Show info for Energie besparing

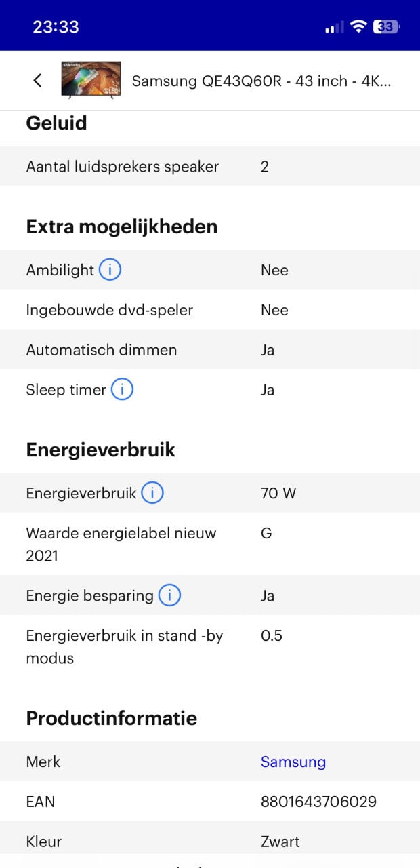tap(169, 595)
